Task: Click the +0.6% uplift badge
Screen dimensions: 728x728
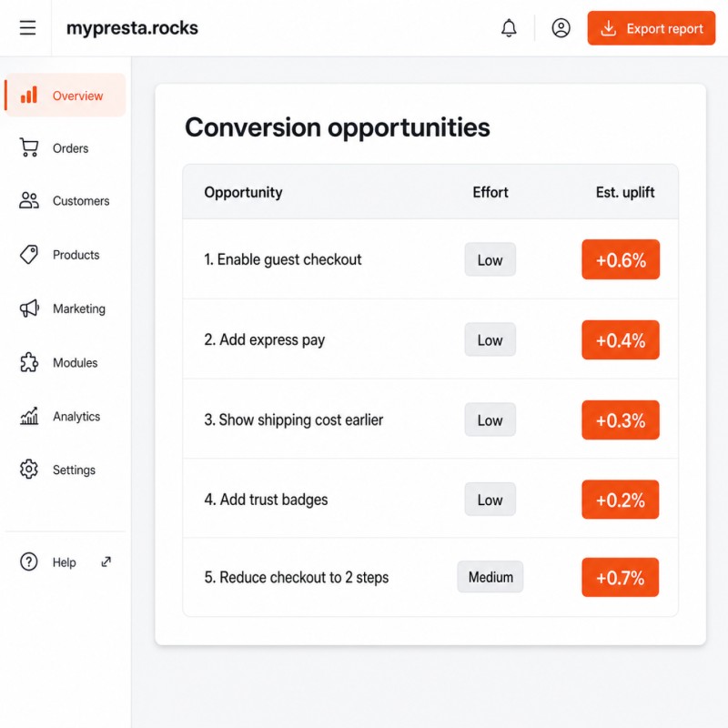Action: pos(621,259)
